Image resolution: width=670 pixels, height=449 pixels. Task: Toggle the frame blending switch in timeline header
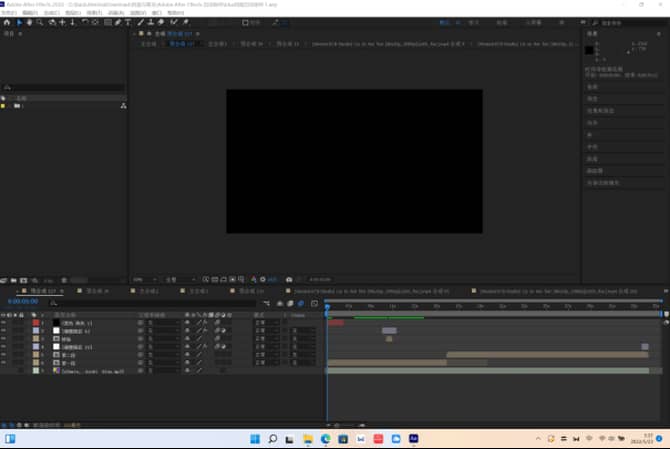(x=290, y=303)
